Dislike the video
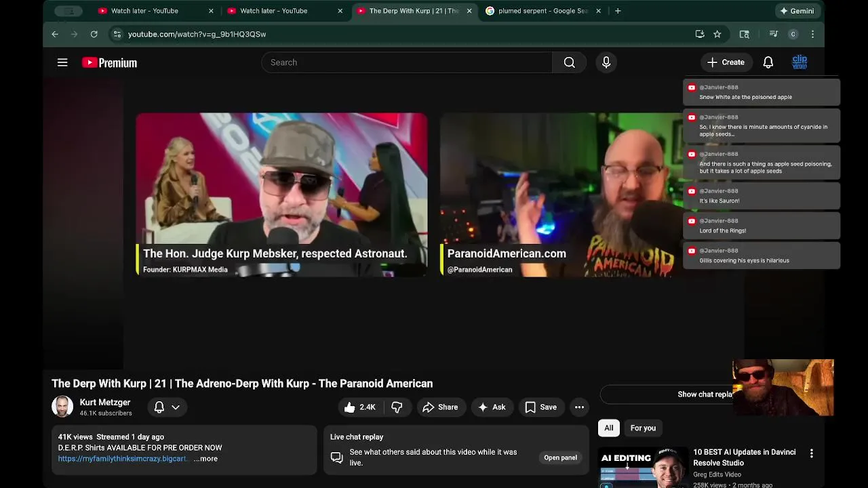 [x=397, y=407]
